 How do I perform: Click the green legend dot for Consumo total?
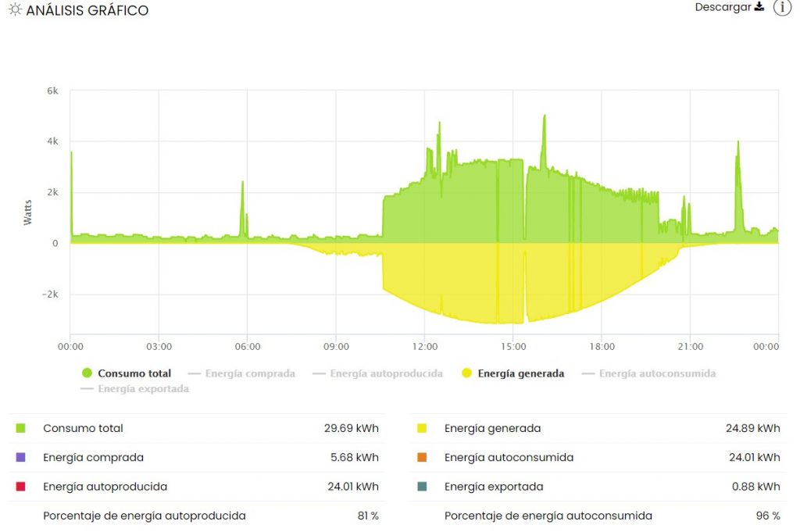click(x=87, y=373)
